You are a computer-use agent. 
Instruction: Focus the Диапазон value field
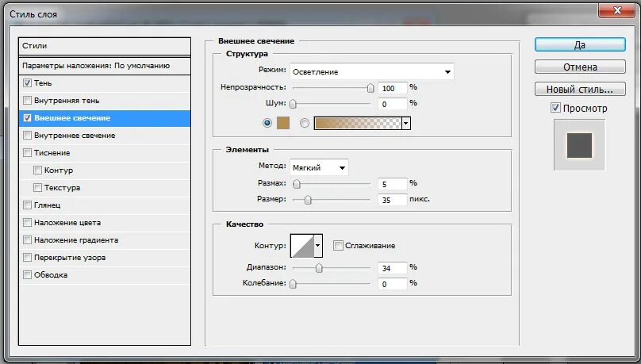(393, 268)
